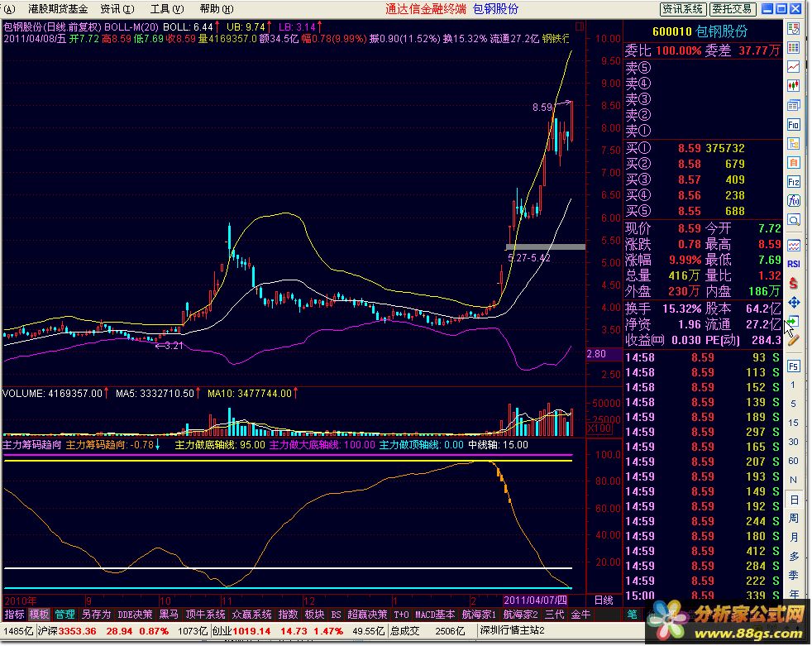Screen dimensions: 812x646
Task: Click the 笔 tick tab below trades
Action: pyautogui.click(x=632, y=615)
